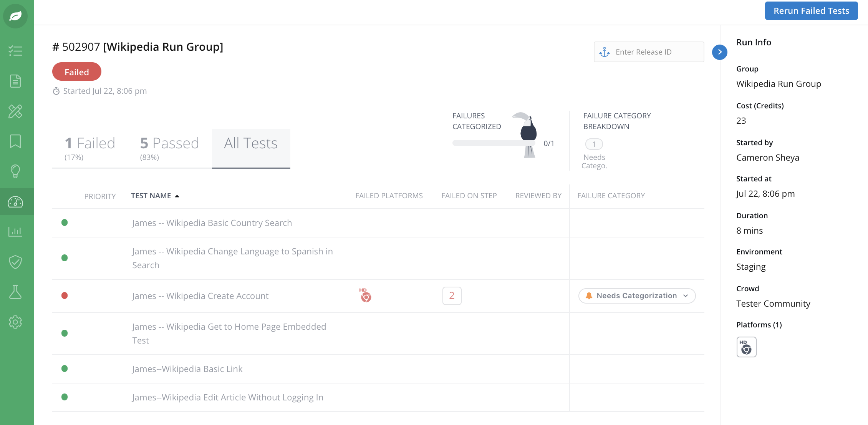Open the bookmark icon in sidebar
Screen dimensions: 868x425
coord(15,141)
